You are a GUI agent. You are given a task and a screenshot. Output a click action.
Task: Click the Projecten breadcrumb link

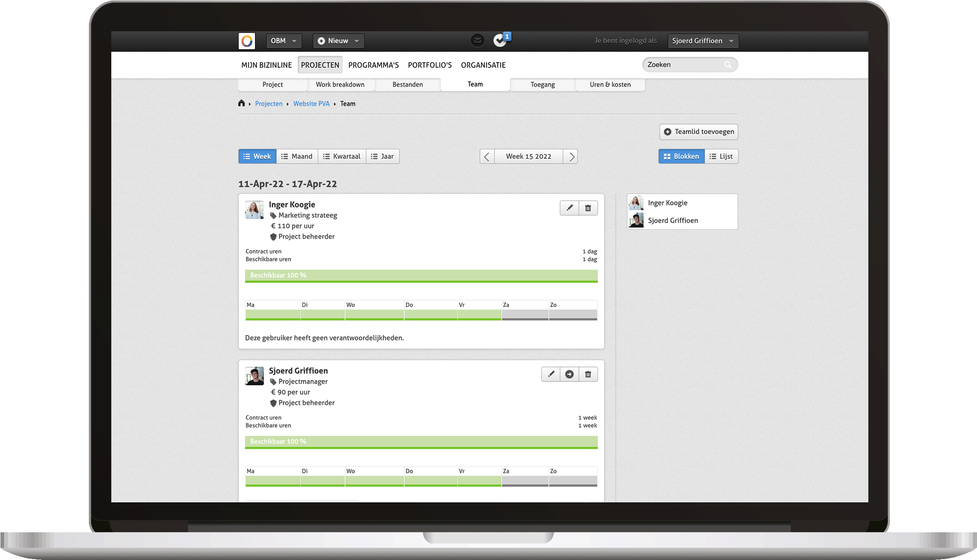point(268,103)
